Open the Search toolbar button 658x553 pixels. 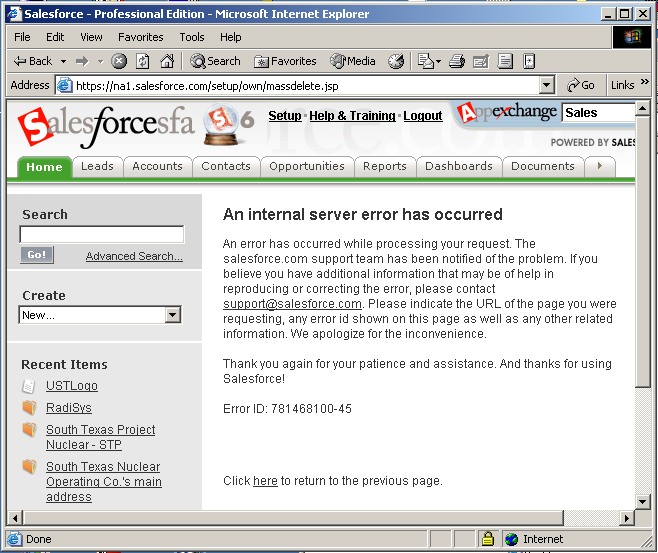coord(215,61)
